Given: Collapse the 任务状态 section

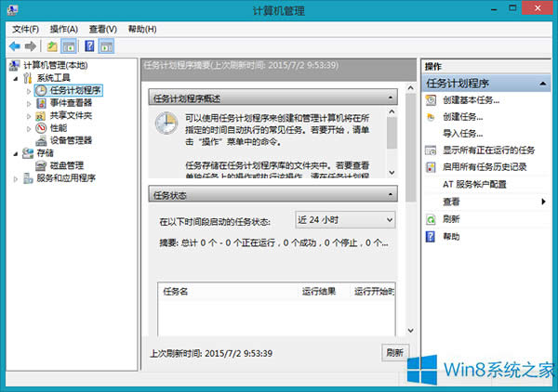Looking at the screenshot, I should [x=391, y=194].
